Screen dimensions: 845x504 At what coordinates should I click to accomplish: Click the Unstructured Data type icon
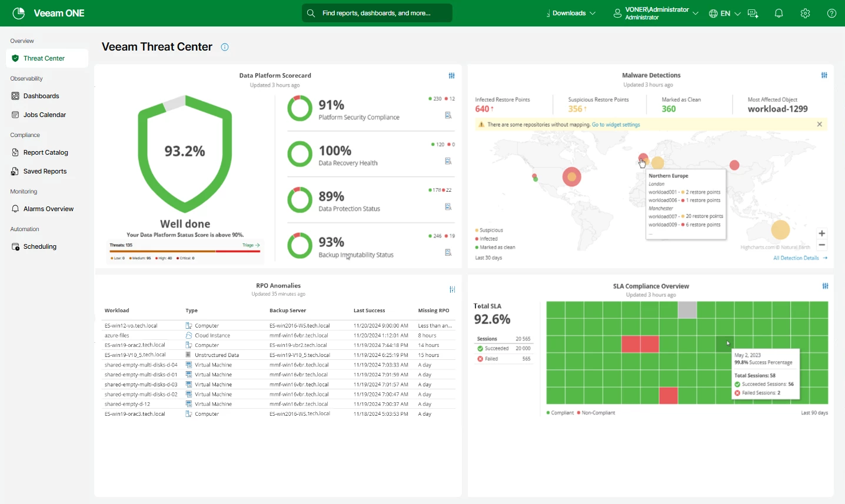[189, 355]
